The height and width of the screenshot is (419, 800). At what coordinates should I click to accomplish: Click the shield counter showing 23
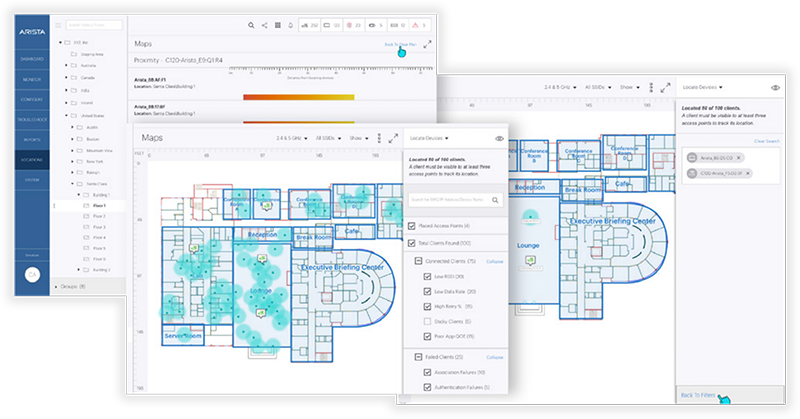(x=354, y=25)
